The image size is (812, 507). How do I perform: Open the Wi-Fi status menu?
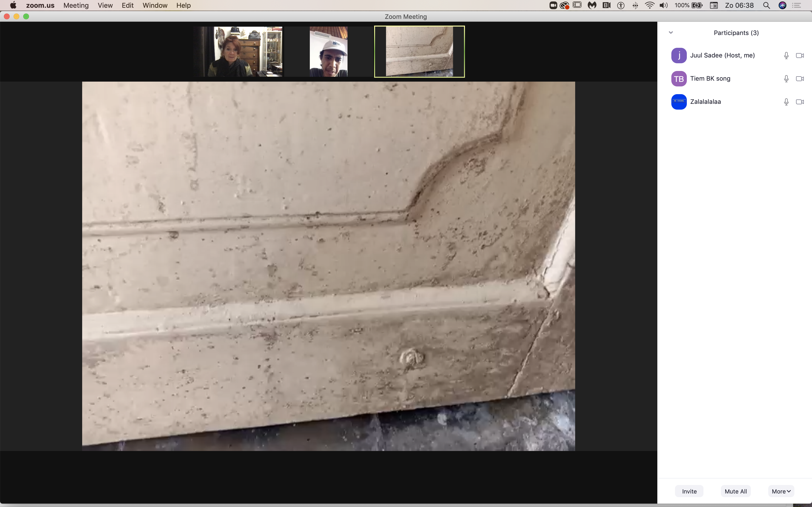pos(650,5)
